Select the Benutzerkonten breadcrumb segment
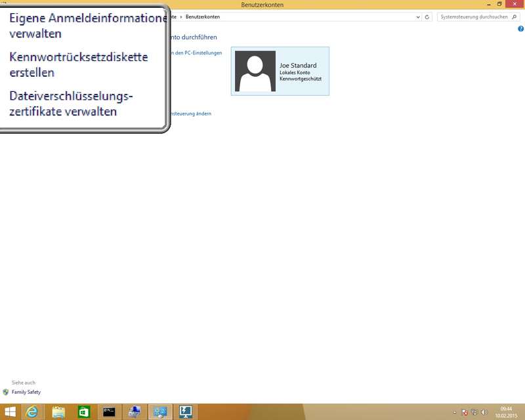 203,17
